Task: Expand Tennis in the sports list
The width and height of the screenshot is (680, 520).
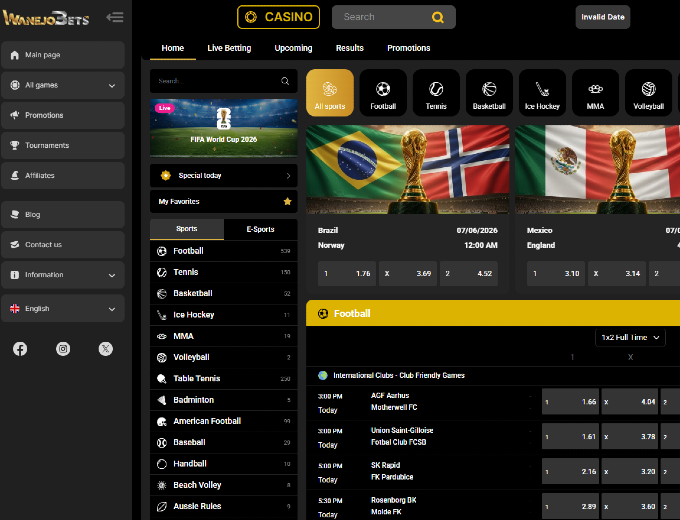Action: tap(223, 272)
